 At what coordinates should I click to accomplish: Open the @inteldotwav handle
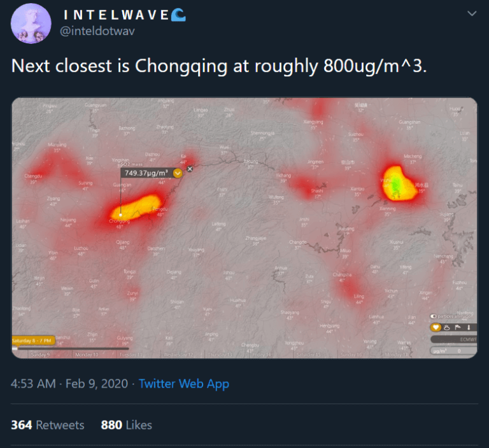point(97,31)
